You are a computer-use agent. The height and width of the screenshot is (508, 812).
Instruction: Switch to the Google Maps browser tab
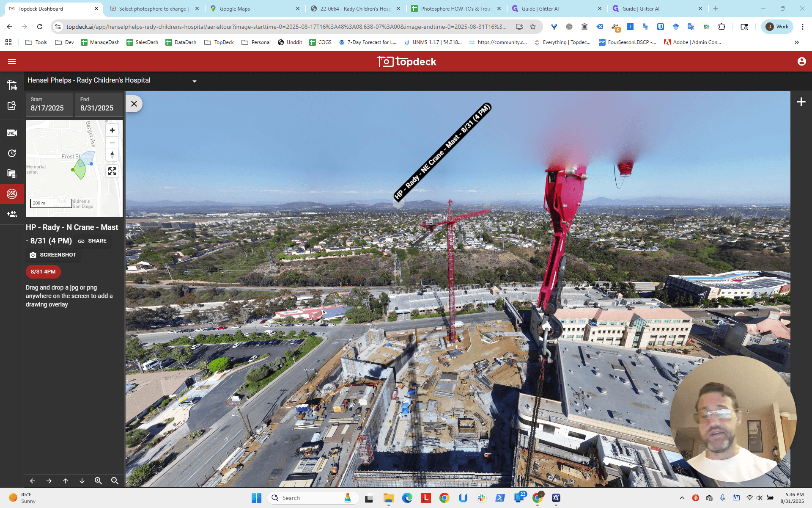(x=255, y=8)
